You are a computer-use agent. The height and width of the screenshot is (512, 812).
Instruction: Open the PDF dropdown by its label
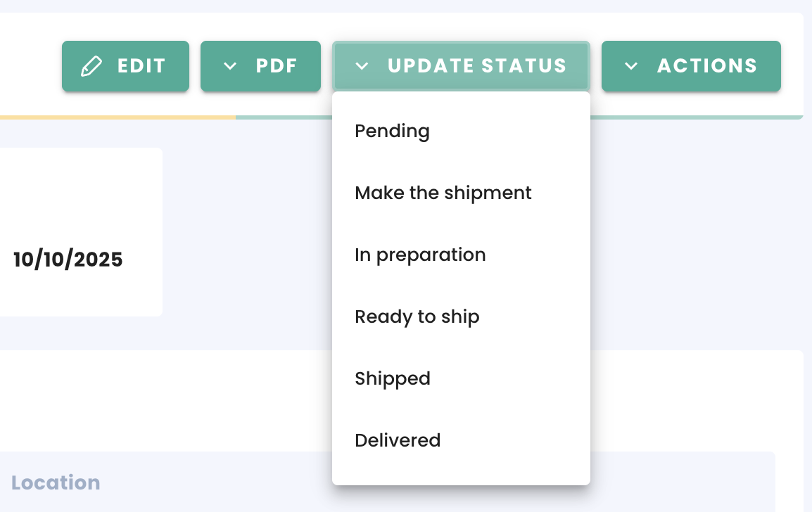[x=277, y=66]
